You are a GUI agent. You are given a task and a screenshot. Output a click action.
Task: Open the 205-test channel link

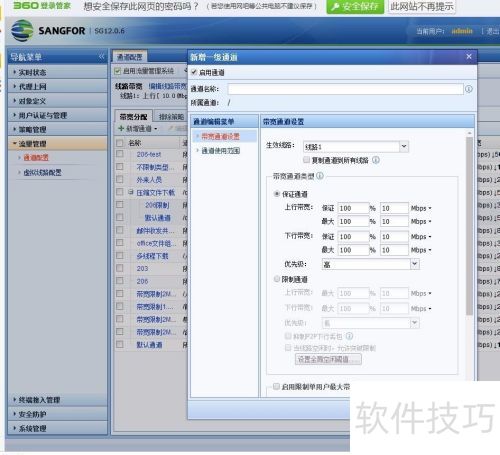pyautogui.click(x=149, y=154)
